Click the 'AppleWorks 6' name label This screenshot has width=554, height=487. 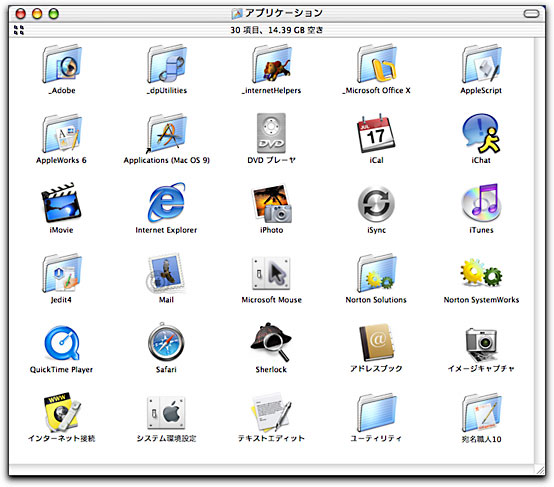pyautogui.click(x=61, y=160)
